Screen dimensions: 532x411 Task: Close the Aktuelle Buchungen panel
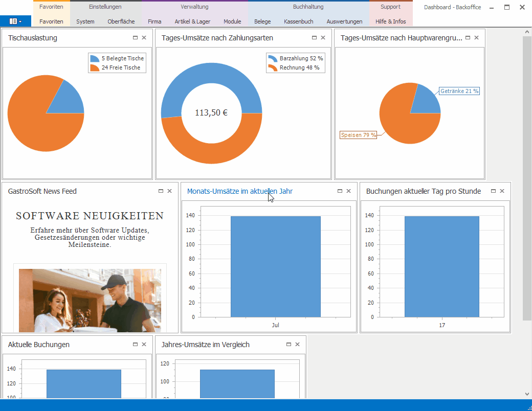pyautogui.click(x=144, y=344)
